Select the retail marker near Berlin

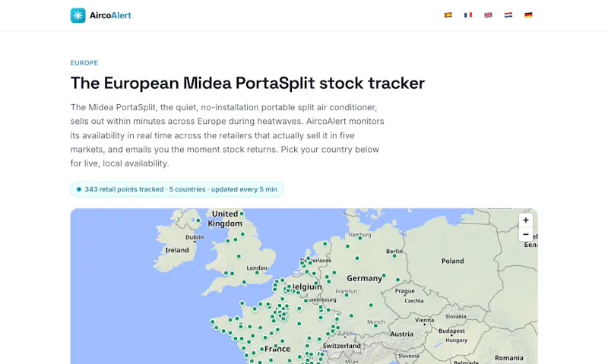coord(394,256)
